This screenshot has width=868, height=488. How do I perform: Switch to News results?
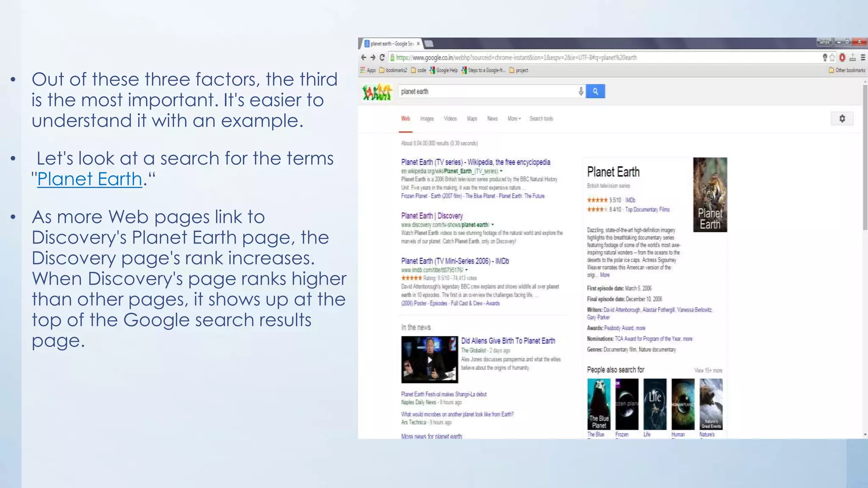click(492, 119)
